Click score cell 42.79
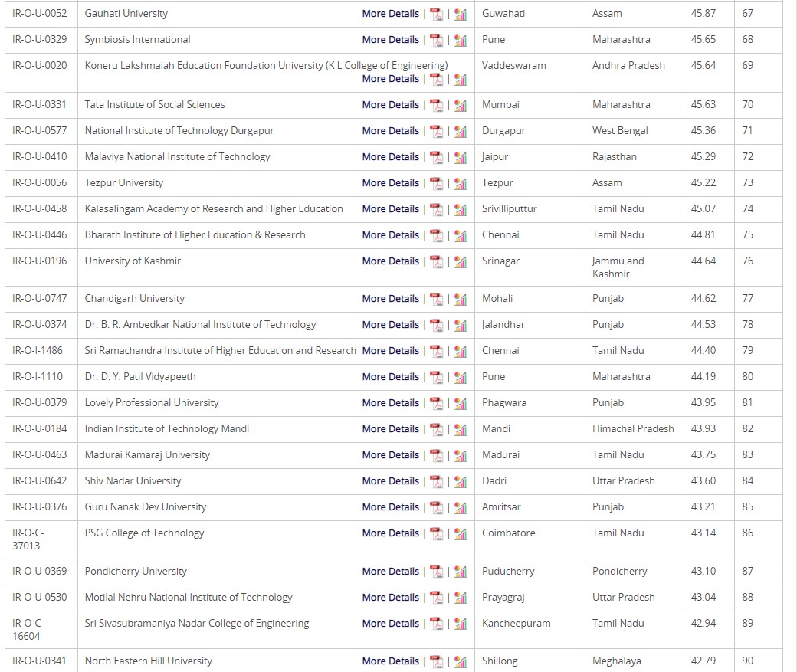Viewport: 797px width, 672px height. tap(704, 661)
